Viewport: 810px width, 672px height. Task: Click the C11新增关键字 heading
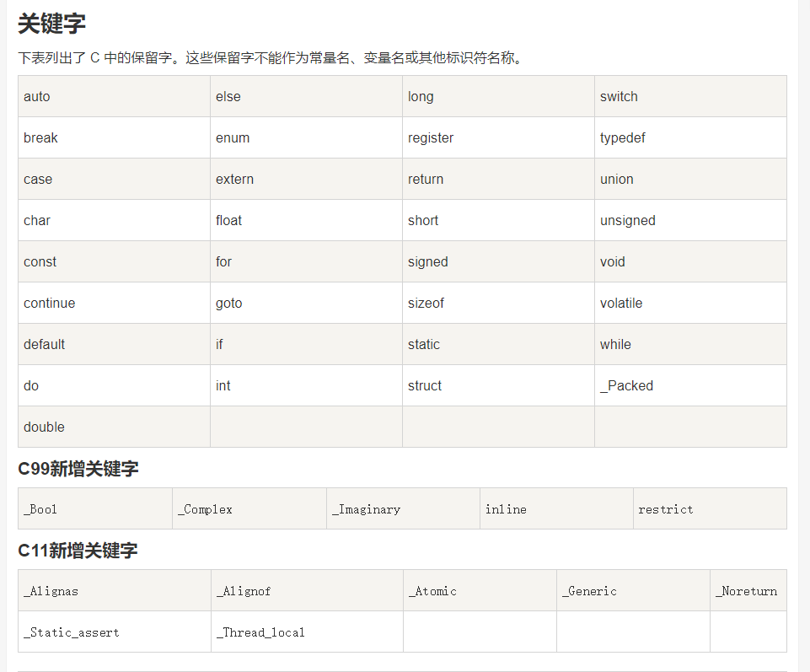pyautogui.click(x=78, y=551)
